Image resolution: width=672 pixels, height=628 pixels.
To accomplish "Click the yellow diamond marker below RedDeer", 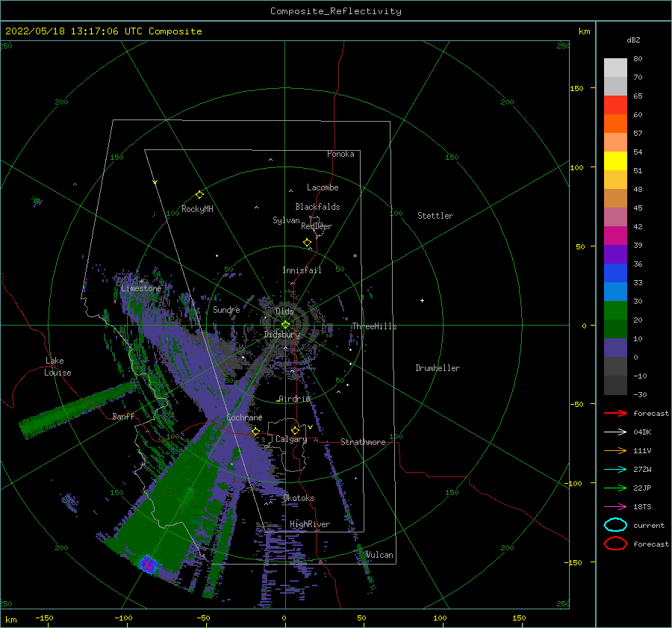I will pyautogui.click(x=308, y=243).
